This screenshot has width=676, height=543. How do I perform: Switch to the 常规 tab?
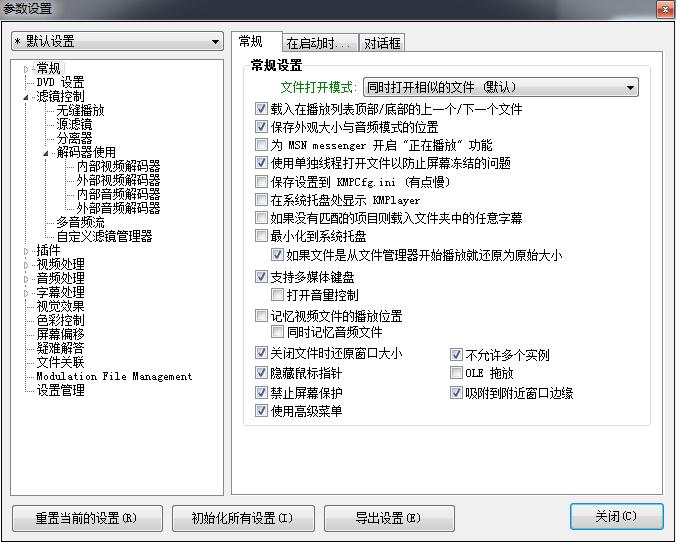tap(257, 42)
